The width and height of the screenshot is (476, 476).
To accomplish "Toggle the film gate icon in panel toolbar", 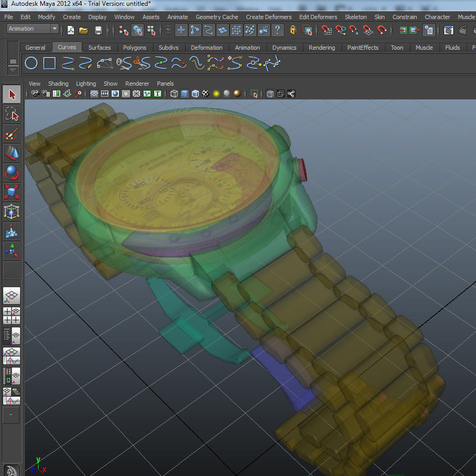I will coord(105,94).
